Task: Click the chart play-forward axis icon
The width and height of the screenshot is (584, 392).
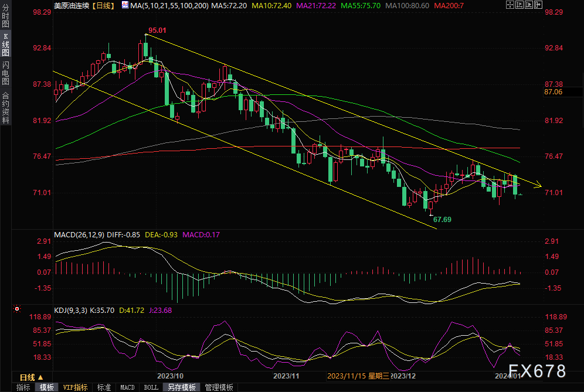Action: [x=529, y=5]
